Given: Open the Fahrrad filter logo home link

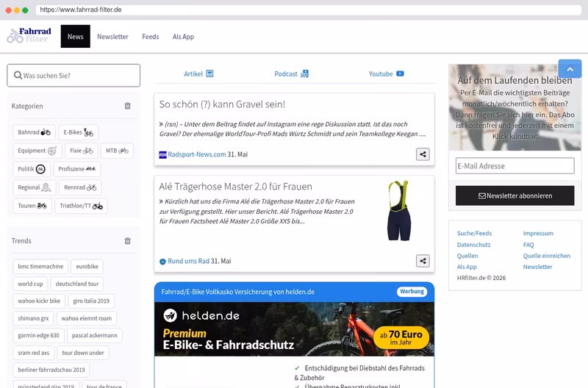Looking at the screenshot, I should 29,35.
